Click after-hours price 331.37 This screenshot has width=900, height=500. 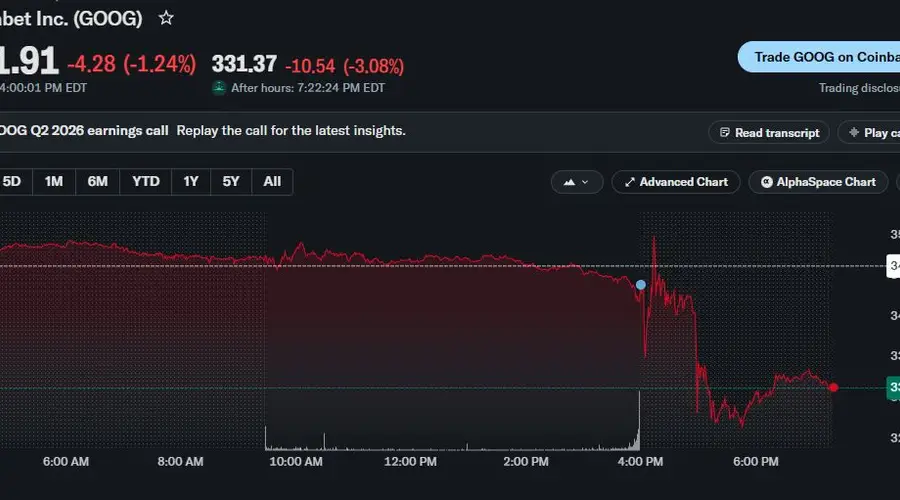[245, 64]
